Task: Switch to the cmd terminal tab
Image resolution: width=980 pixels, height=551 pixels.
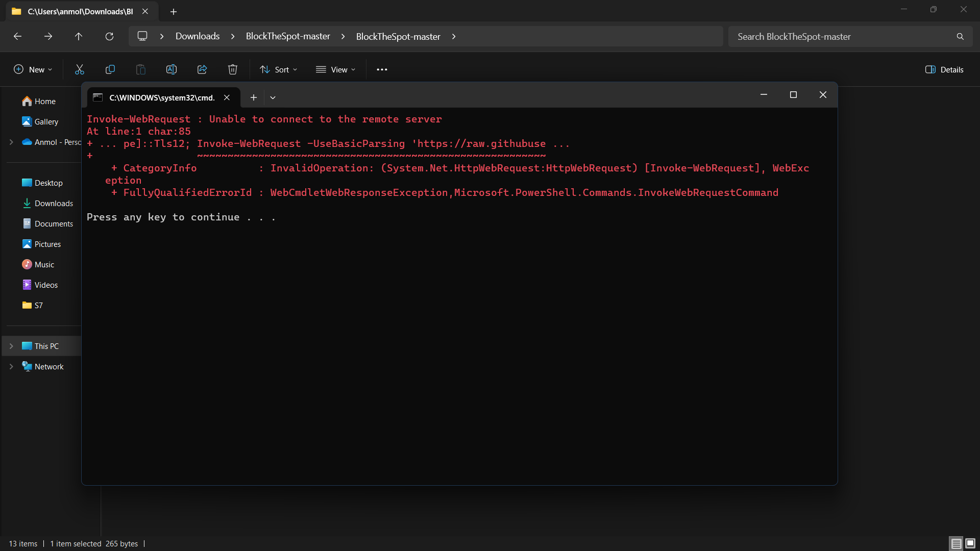Action: (161, 97)
